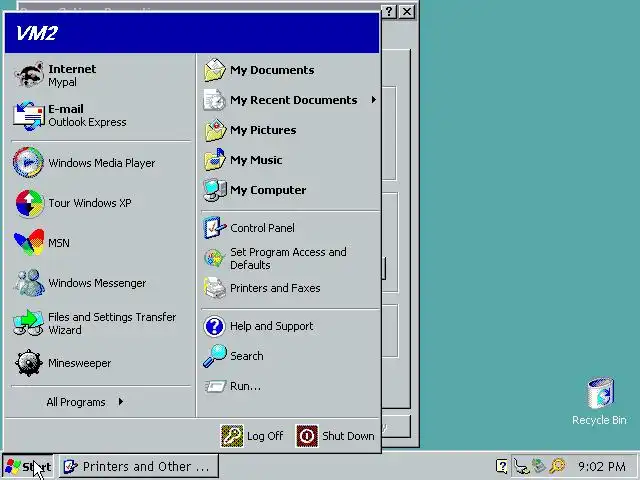Choose Tour Windows XP label
Image resolution: width=640 pixels, height=480 pixels.
click(90, 203)
